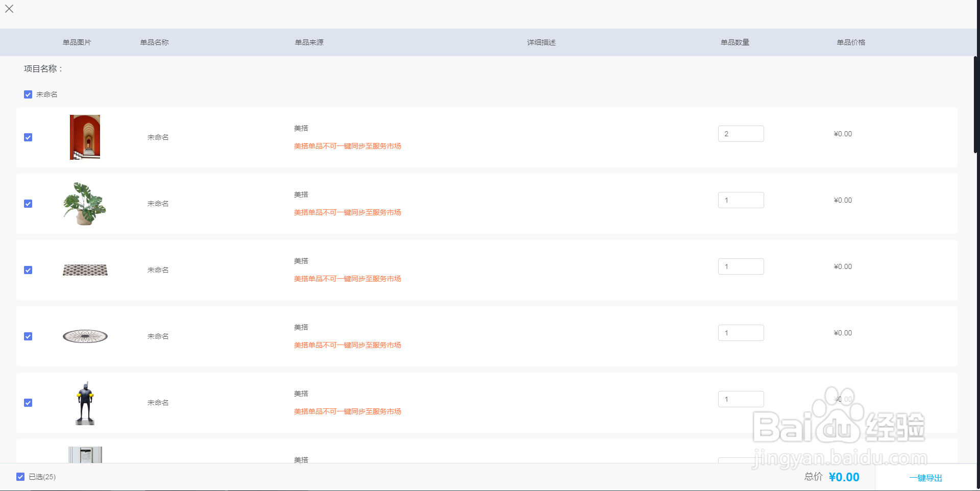The height and width of the screenshot is (491, 980).
Task: Open the partially visible cabinet thumbnail
Action: tap(85, 455)
